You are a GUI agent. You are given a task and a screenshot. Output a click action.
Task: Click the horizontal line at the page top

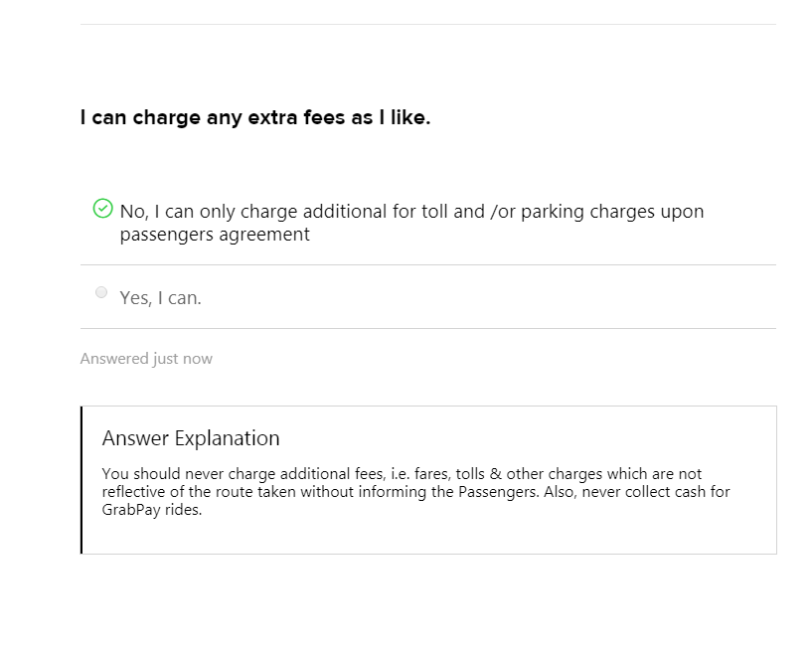pos(427,24)
